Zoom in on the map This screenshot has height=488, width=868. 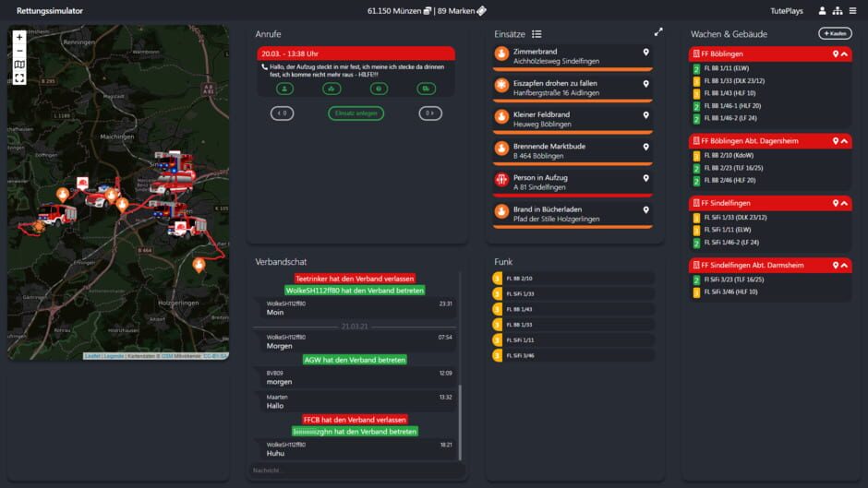[x=19, y=38]
